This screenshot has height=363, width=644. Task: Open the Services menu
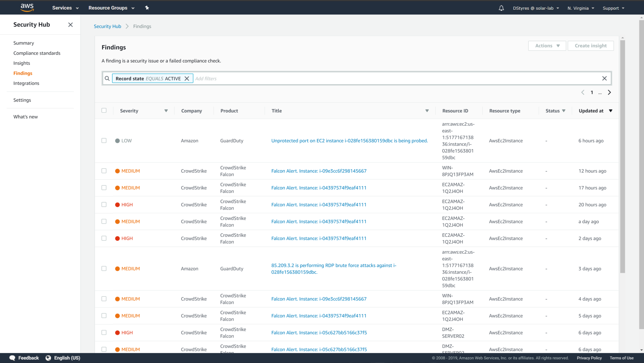(63, 8)
